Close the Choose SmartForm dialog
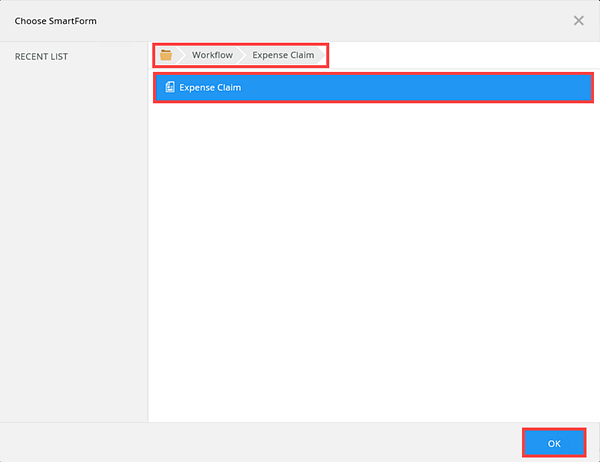Viewport: 600px width, 463px height. (x=579, y=21)
